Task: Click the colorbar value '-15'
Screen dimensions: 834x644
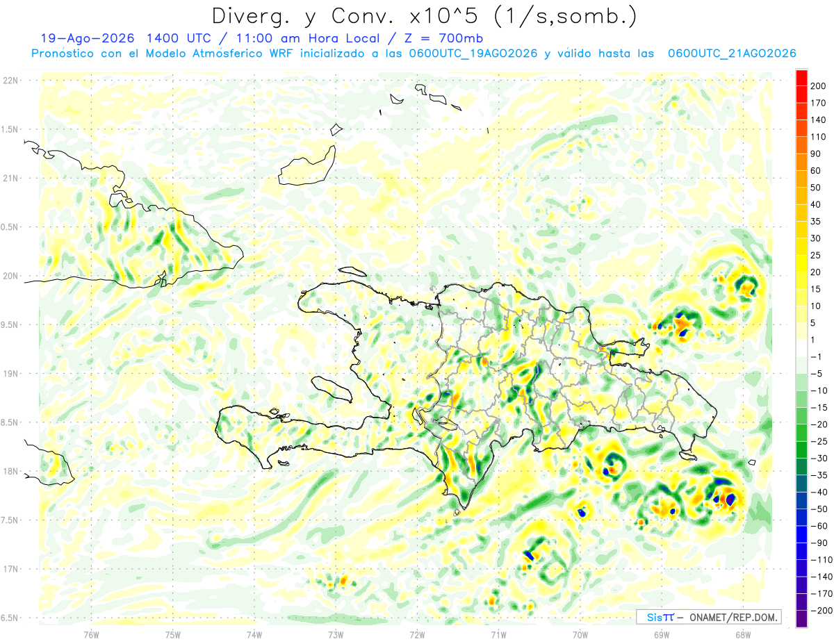Action: click(819, 407)
